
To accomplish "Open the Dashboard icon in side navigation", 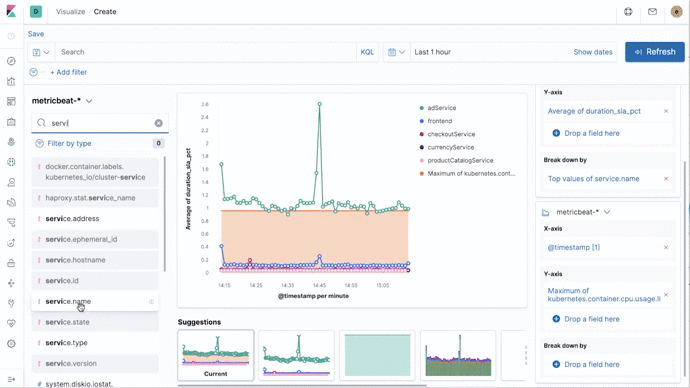I will point(11,102).
